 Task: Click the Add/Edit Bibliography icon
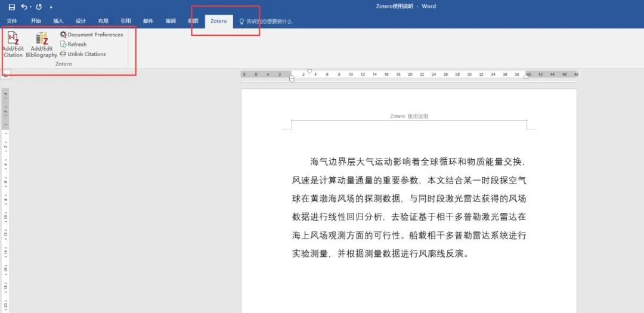pyautogui.click(x=42, y=38)
